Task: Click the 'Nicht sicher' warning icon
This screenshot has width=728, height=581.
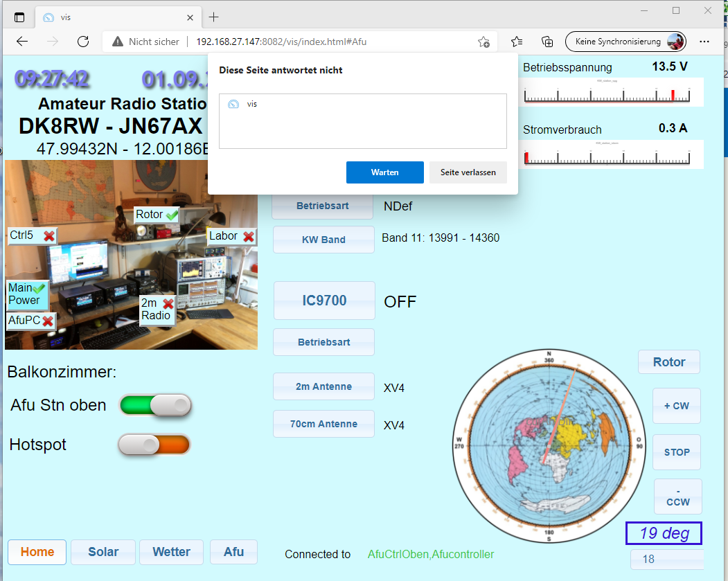Action: tap(118, 42)
